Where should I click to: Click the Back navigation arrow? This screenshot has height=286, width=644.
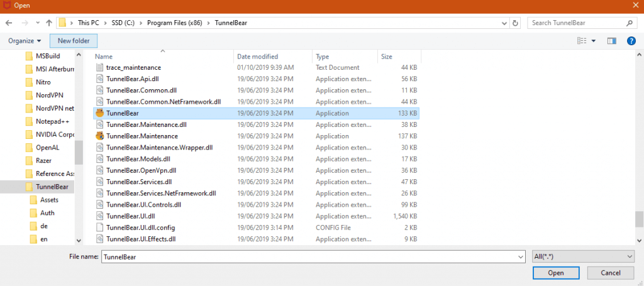9,23
